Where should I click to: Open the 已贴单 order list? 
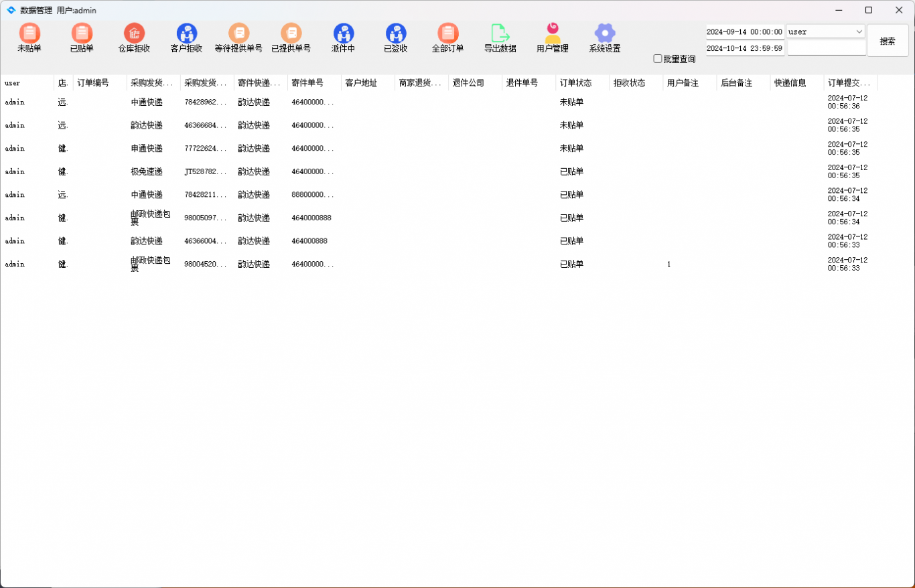click(82, 38)
